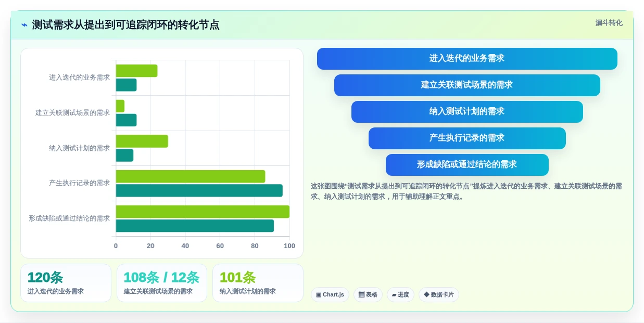
Task: Click the lightning icon beside the title
Action: (x=24, y=25)
